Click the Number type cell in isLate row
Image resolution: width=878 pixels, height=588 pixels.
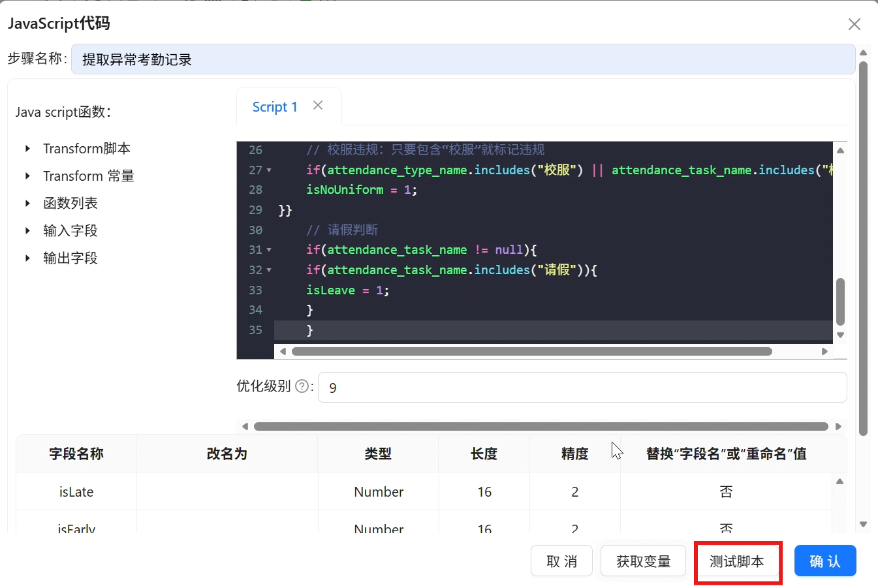tap(379, 491)
